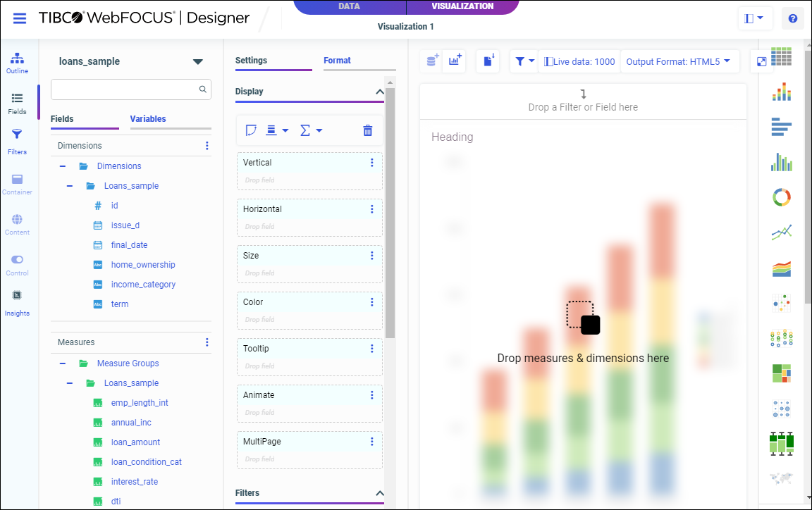Switch to the Format tab

(x=337, y=61)
